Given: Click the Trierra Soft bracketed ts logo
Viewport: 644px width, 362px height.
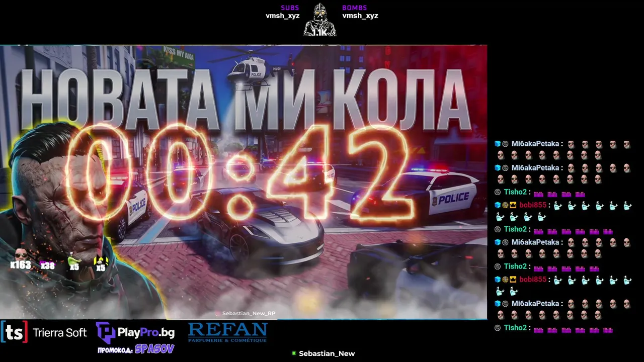Looking at the screenshot, I should click(14, 332).
